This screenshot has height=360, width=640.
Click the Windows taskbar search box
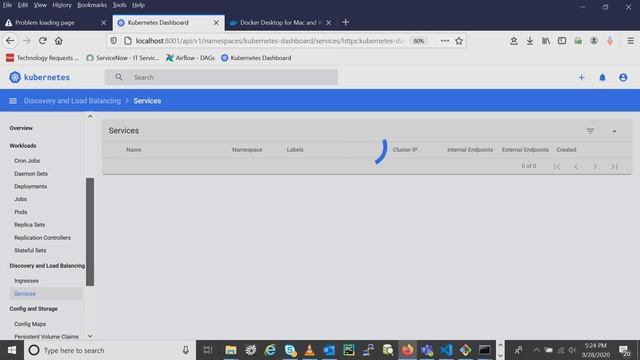(x=110, y=350)
